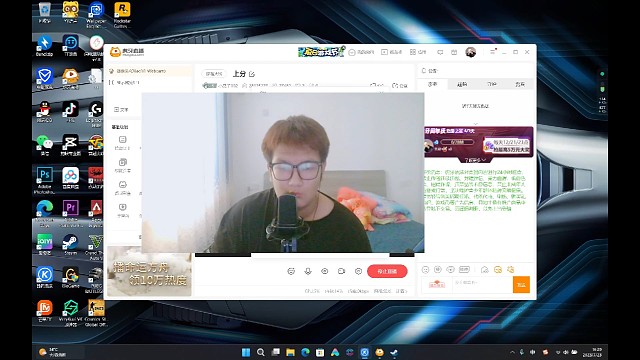The height and width of the screenshot is (360, 640).
Task: Open Counter-Strike Global Offensive desktop shortcut
Action: [x=96, y=313]
